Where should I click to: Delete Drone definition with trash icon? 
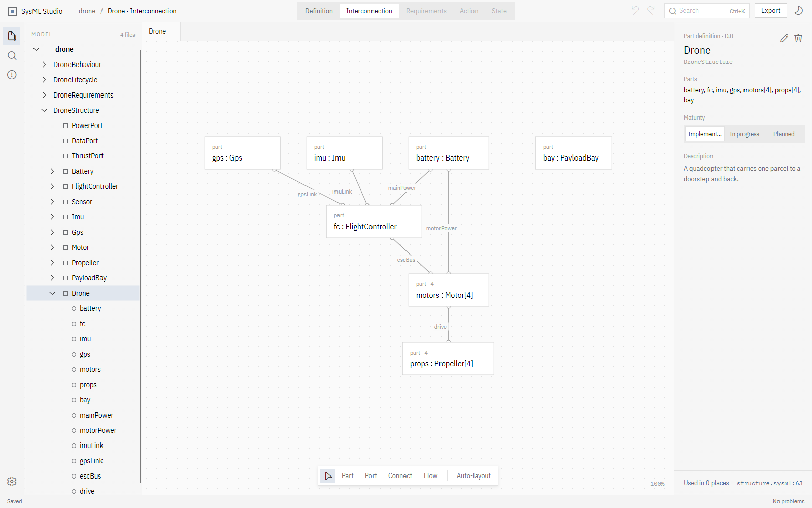point(798,38)
